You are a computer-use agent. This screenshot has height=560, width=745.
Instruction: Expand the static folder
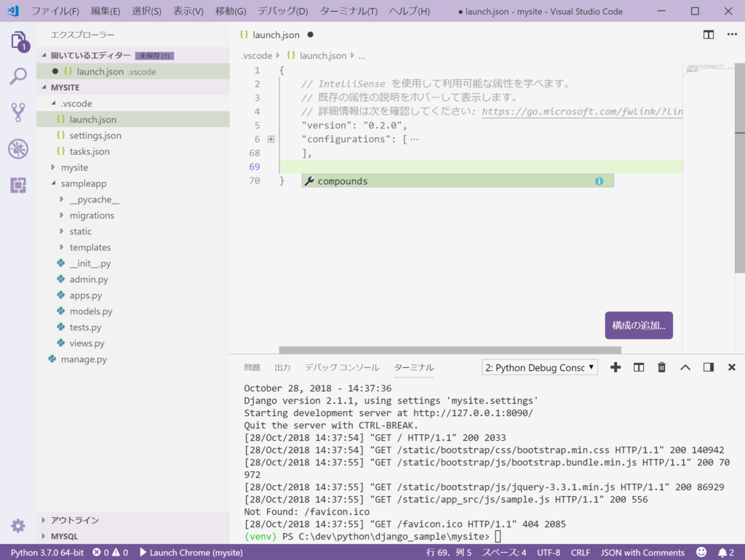pyautogui.click(x=62, y=231)
